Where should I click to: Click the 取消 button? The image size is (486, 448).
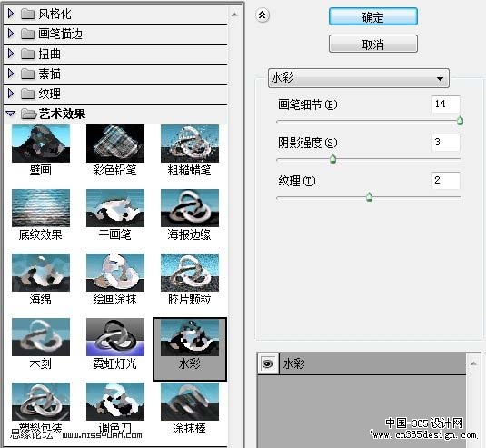click(373, 44)
